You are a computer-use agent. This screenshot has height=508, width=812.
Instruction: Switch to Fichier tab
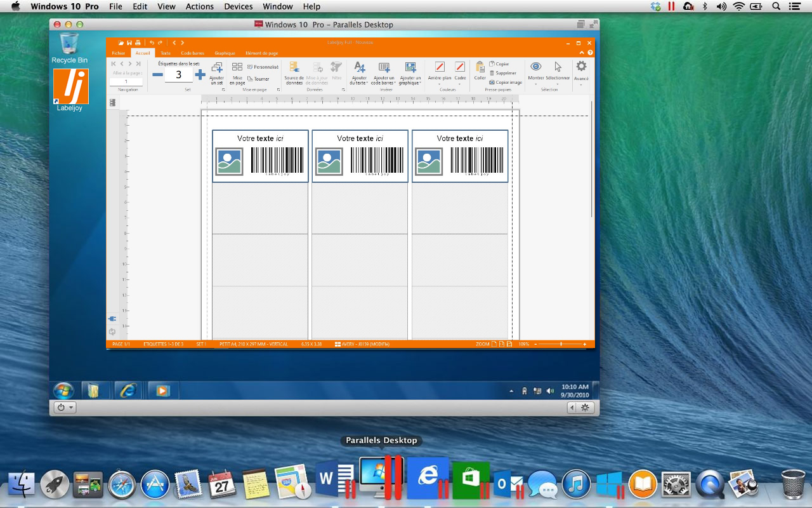point(119,53)
